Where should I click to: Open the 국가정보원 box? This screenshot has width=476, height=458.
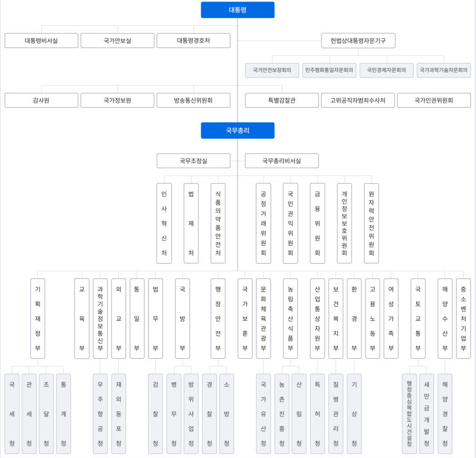(118, 100)
